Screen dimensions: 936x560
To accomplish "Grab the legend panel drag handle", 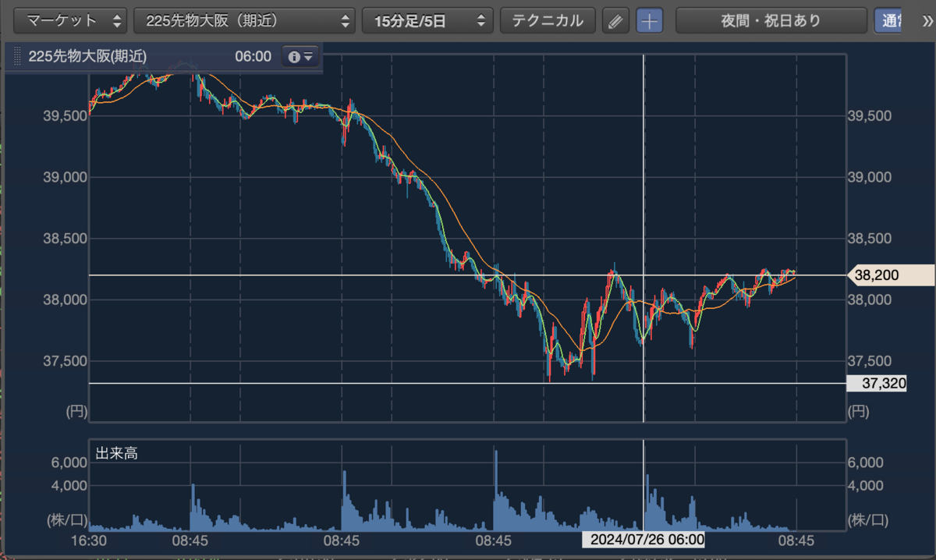I will click(16, 57).
